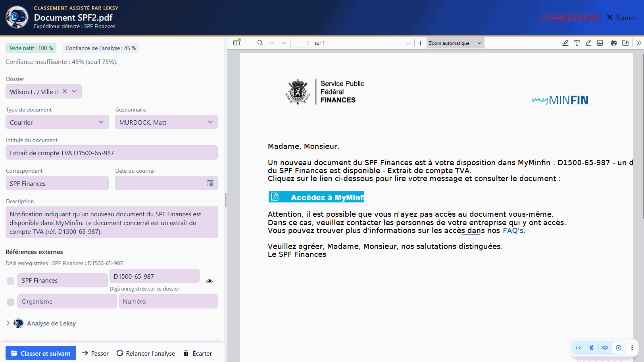Tick the empty Organisme reference checkbox
The height and width of the screenshot is (362, 644).
(x=11, y=302)
